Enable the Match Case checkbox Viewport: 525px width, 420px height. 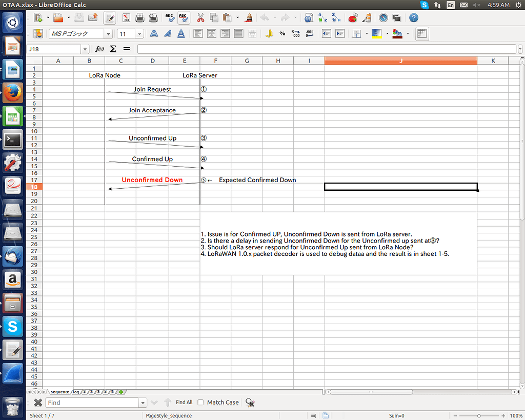click(x=201, y=403)
